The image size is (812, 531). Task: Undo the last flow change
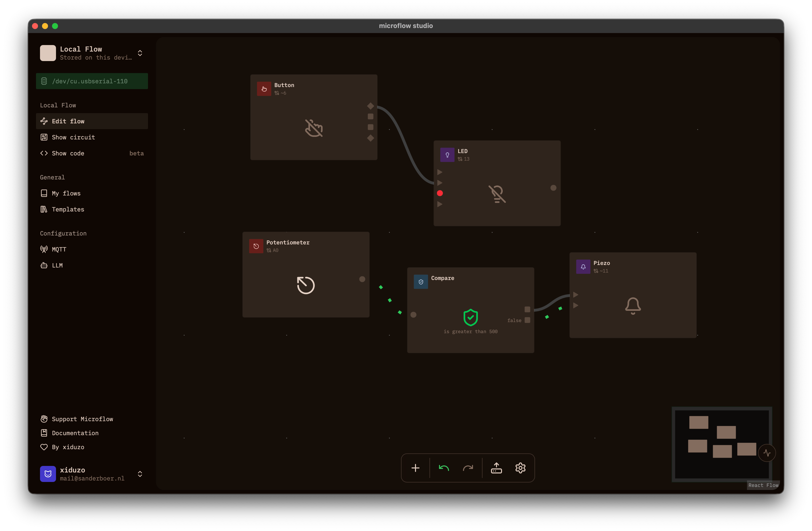(443, 468)
